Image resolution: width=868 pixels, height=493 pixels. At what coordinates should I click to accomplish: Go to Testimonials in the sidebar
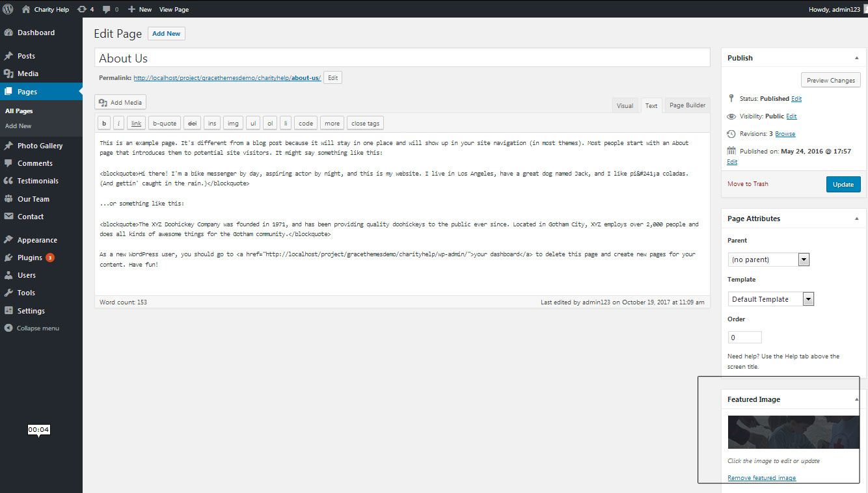pyautogui.click(x=38, y=181)
